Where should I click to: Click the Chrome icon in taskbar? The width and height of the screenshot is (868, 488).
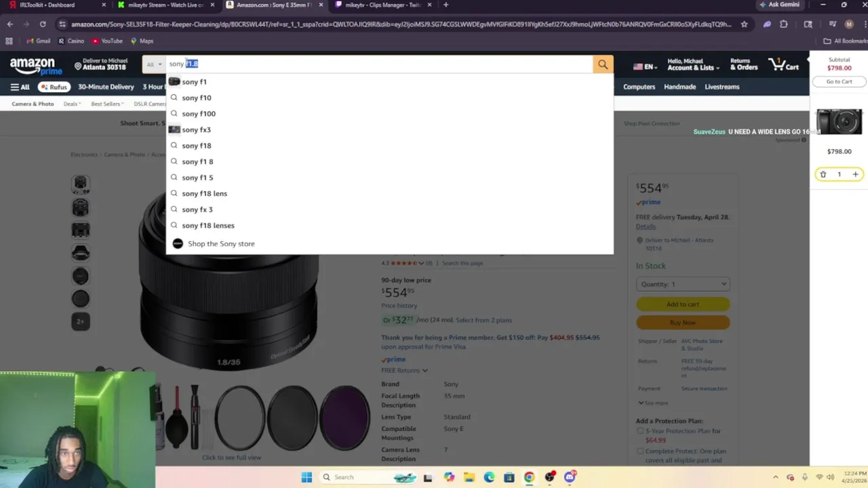coord(529,477)
